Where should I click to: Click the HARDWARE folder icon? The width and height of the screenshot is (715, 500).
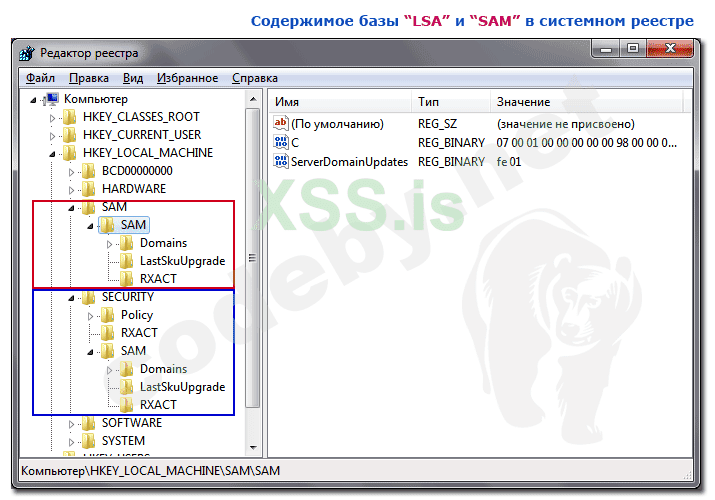coord(89,189)
